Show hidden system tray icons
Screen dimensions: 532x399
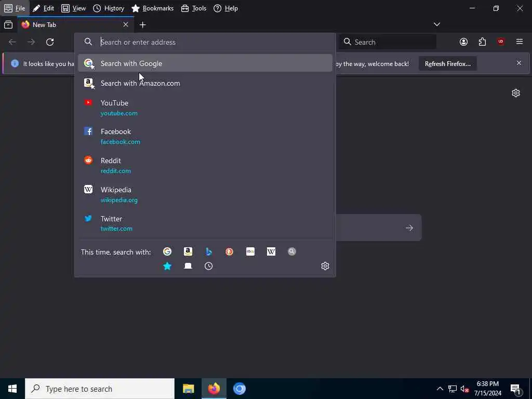440,389
